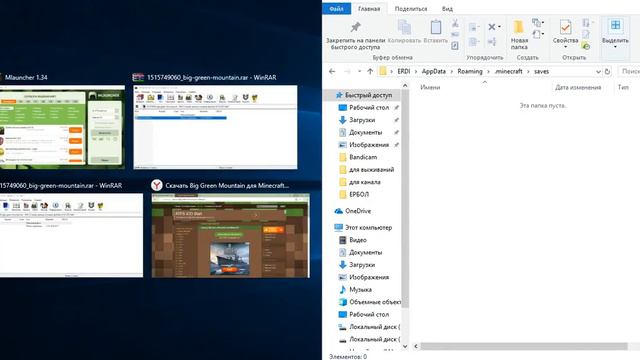Open Bandicam folder in navigation pane
Image resolution: width=640 pixels, height=360 pixels.
coord(363,157)
